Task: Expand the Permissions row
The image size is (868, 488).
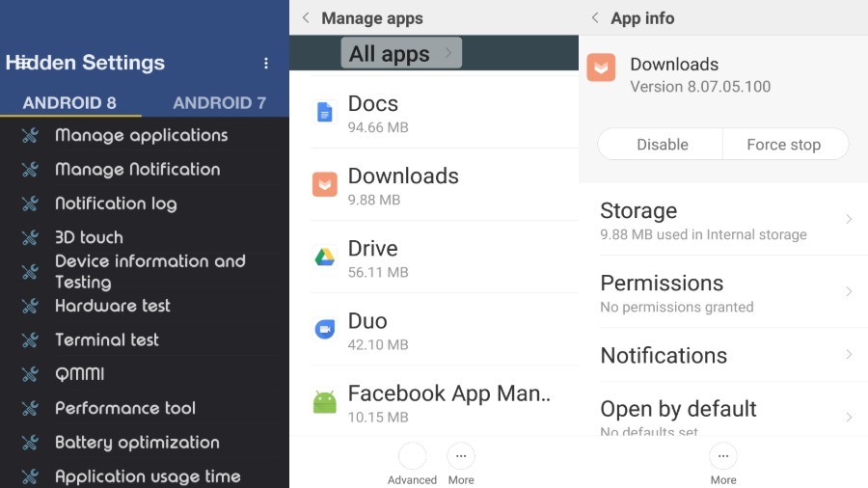Action: (x=849, y=292)
